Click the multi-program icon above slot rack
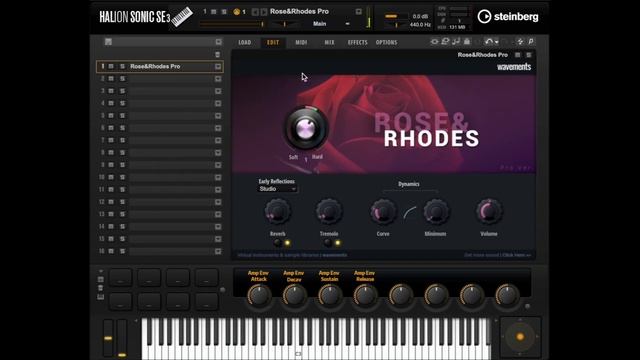 pos(108,42)
